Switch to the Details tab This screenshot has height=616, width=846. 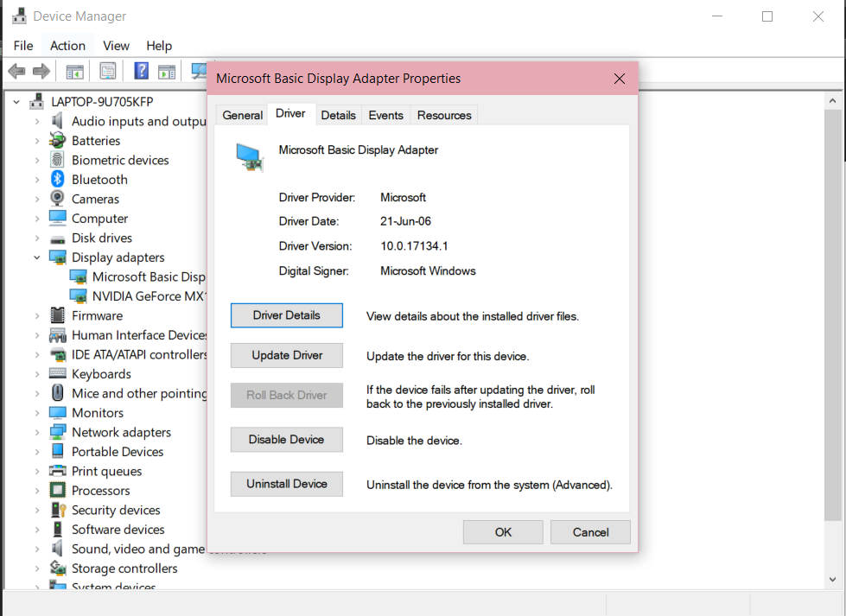[x=338, y=115]
